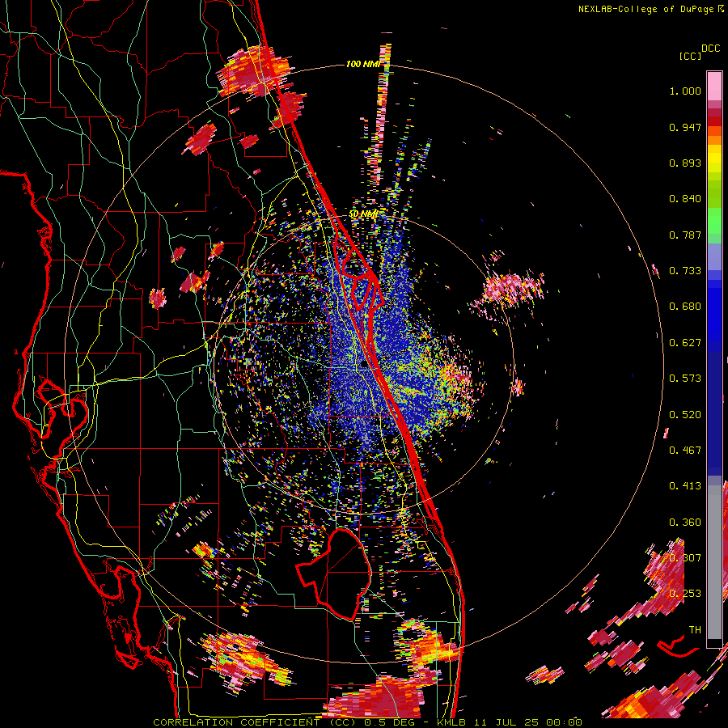This screenshot has height=728, width=728.
Task: Click the 0.360 scale value
Action: click(685, 523)
